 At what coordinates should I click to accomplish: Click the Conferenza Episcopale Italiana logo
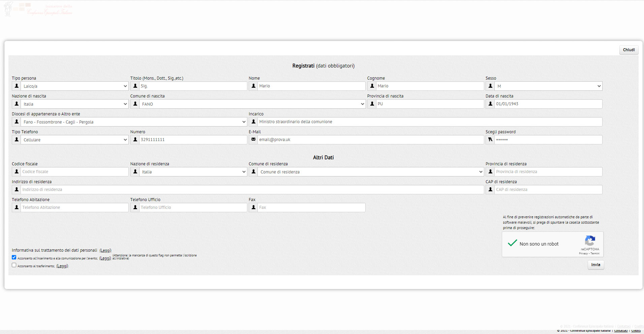coord(38,9)
